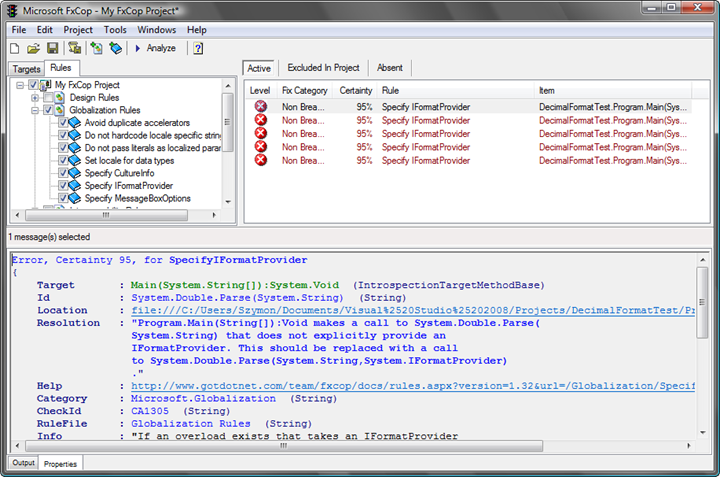Click the rules tree horizontal scrollbar thumb
This screenshot has width=720, height=477.
click(x=106, y=215)
